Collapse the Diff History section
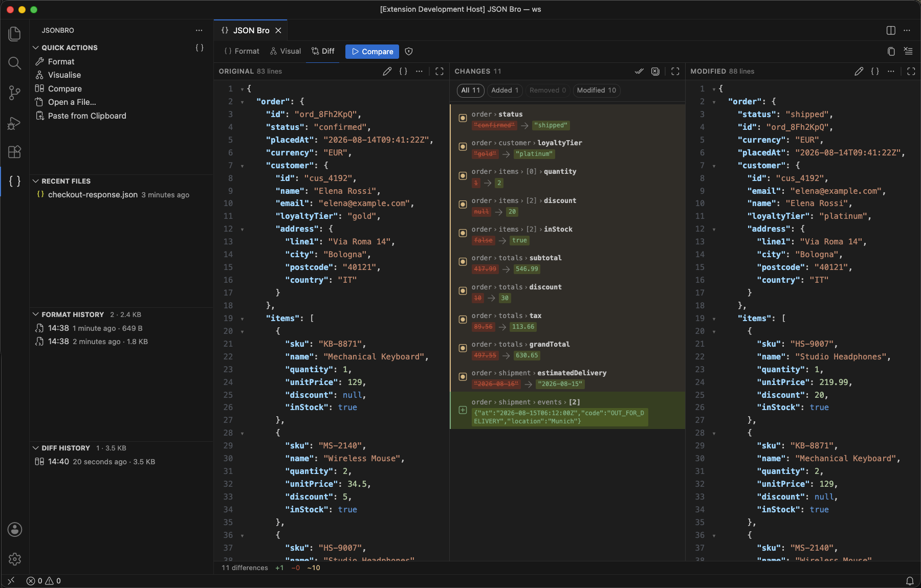The width and height of the screenshot is (921, 588). pyautogui.click(x=36, y=448)
